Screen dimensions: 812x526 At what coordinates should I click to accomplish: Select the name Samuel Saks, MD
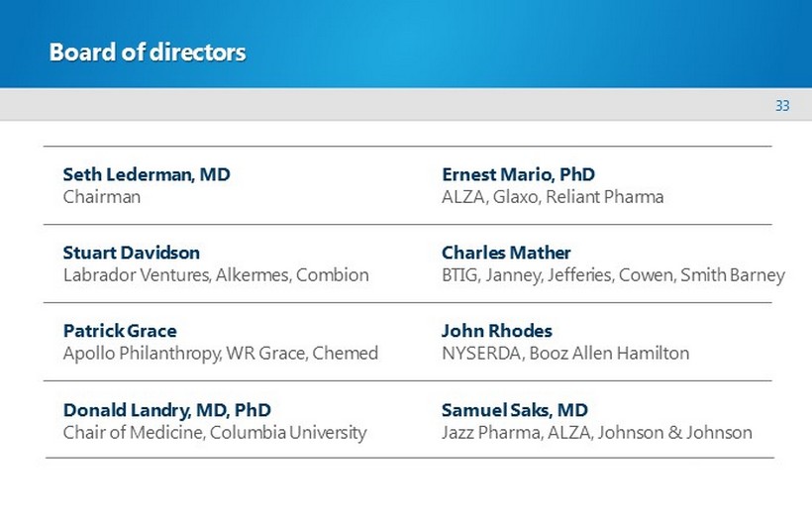(514, 409)
